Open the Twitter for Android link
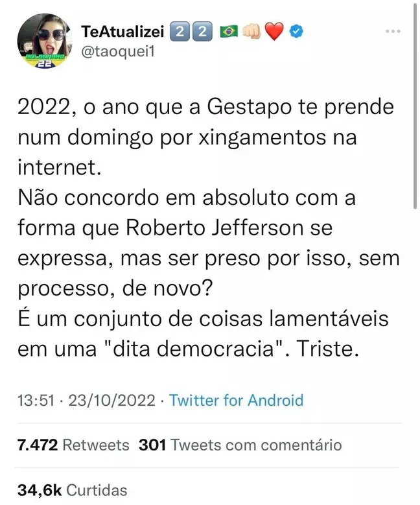This screenshot has width=420, height=505. [236, 400]
